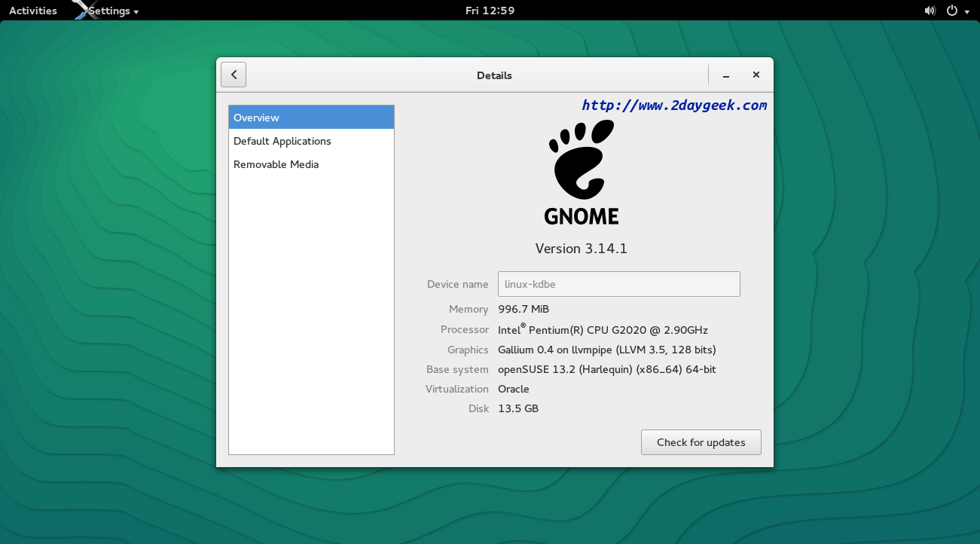The image size is (980, 544).
Task: Minimize the Details window
Action: 726,75
